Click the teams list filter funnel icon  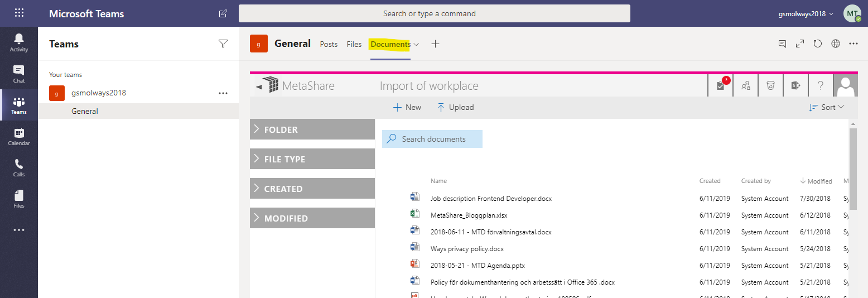(223, 44)
